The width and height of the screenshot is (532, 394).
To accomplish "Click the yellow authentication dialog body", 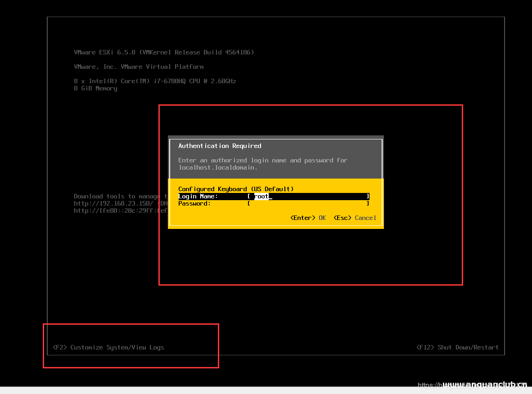I will point(275,209).
